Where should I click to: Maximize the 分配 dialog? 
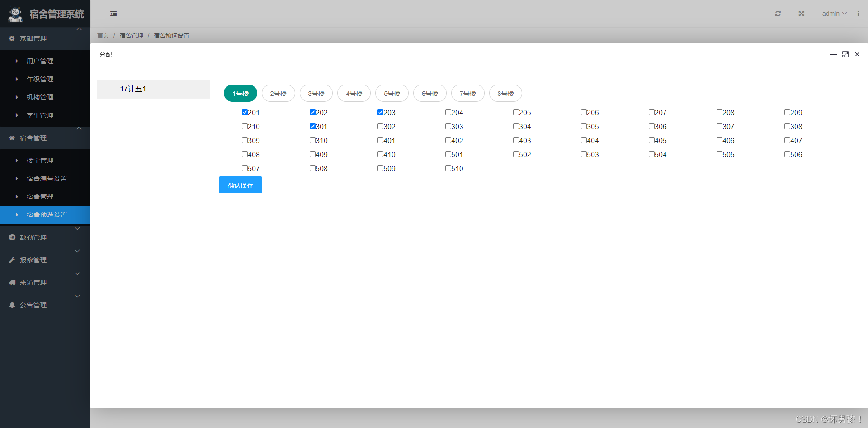click(845, 54)
